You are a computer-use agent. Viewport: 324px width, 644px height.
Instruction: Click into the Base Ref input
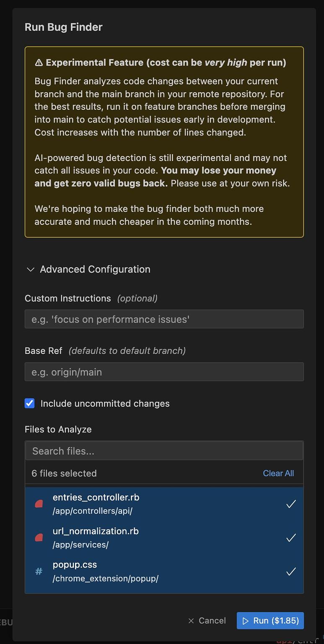click(x=164, y=372)
